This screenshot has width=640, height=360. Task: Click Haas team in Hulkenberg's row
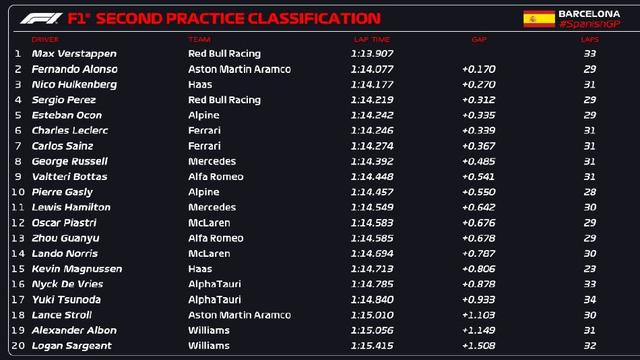[200, 85]
